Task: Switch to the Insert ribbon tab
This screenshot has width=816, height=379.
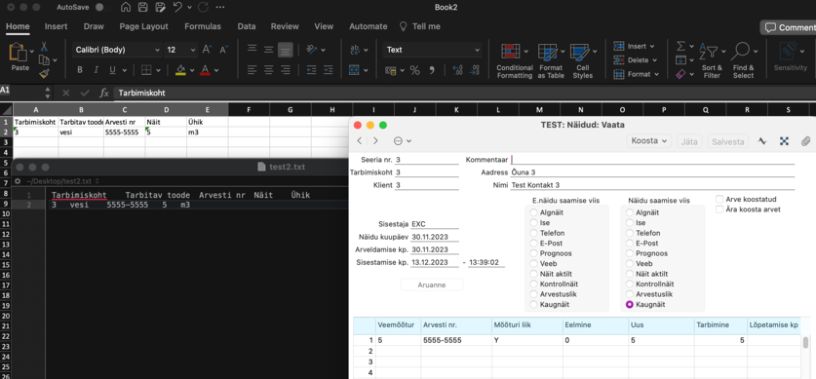Action: coord(56,27)
